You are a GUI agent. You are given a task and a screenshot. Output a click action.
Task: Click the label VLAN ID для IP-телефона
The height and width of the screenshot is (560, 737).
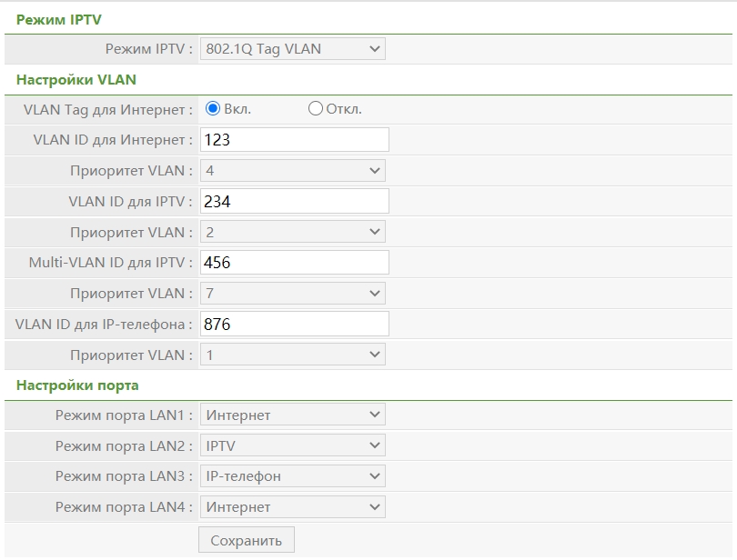click(104, 325)
